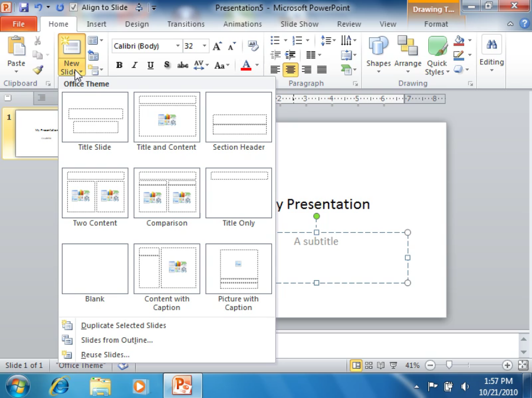Switch to Slide Sorter view in status bar

click(x=369, y=366)
